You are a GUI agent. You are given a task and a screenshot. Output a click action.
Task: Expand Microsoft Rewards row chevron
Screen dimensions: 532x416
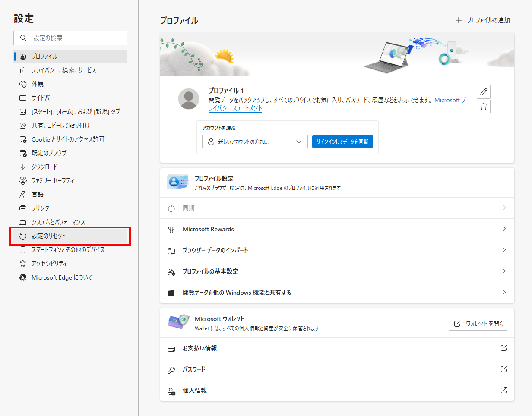click(504, 229)
